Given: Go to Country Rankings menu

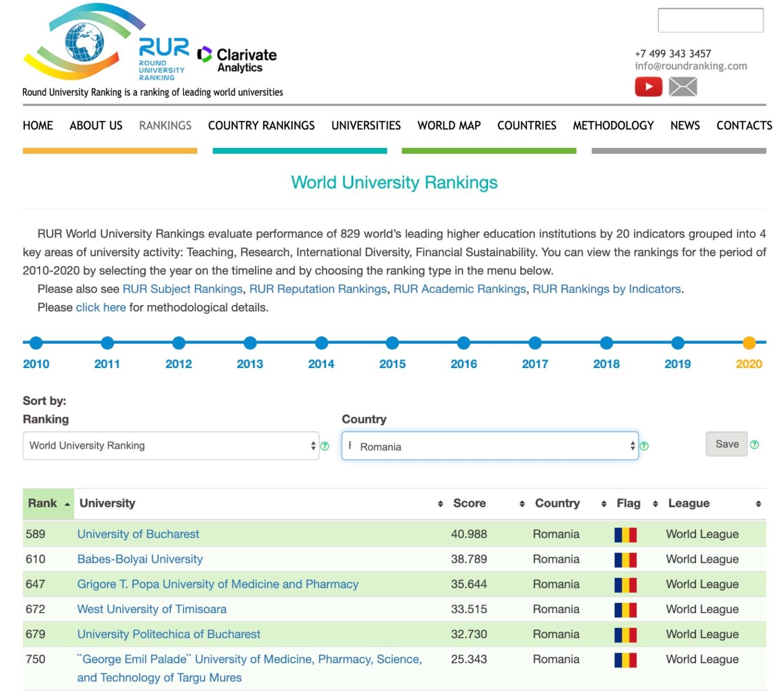Looking at the screenshot, I should coord(261,126).
